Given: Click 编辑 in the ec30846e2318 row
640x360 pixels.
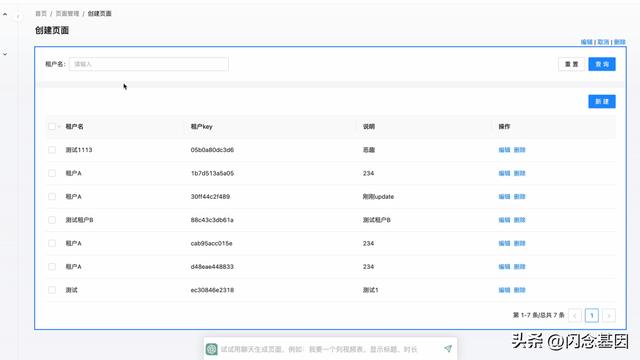Looking at the screenshot, I should 504,290.
